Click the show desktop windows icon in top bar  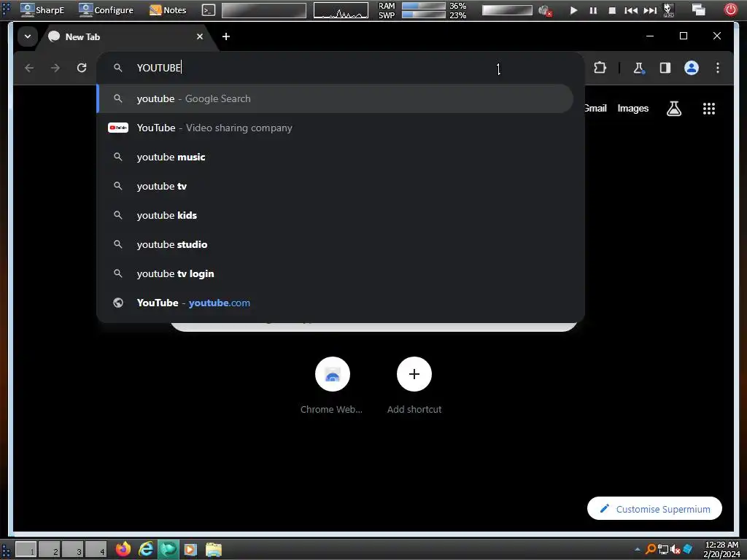pos(698,10)
